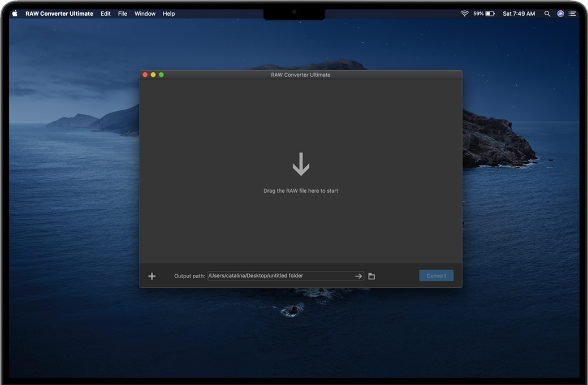
Task: Click the date and time in the menu bar
Action: [518, 14]
